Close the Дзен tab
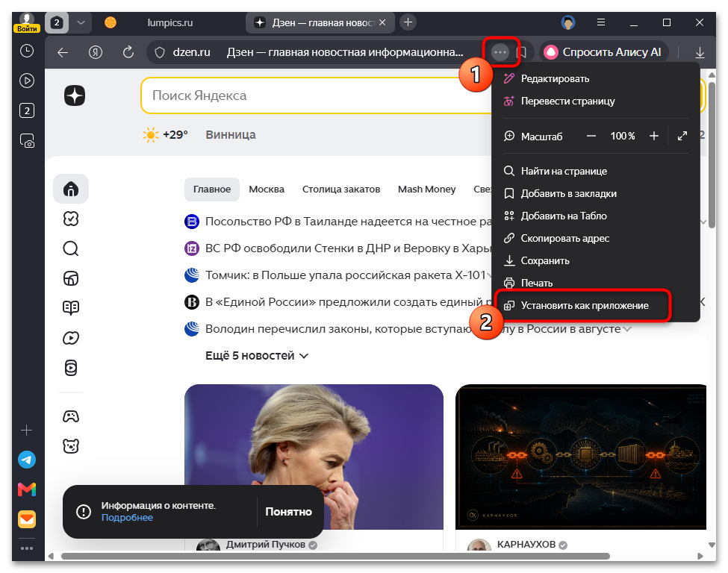 382,22
